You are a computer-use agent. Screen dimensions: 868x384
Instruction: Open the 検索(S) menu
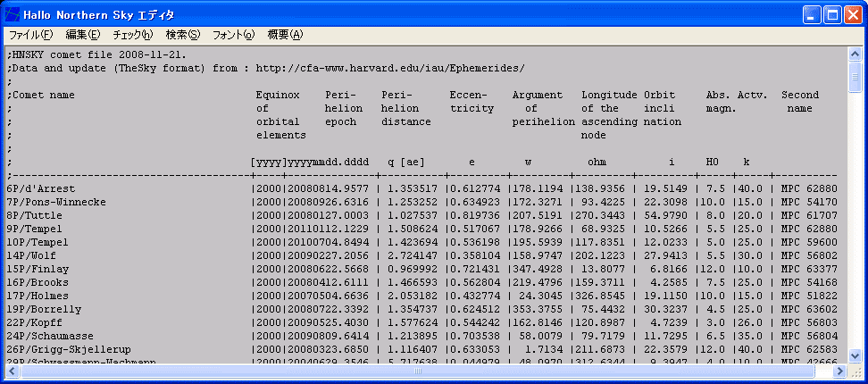coord(183,35)
